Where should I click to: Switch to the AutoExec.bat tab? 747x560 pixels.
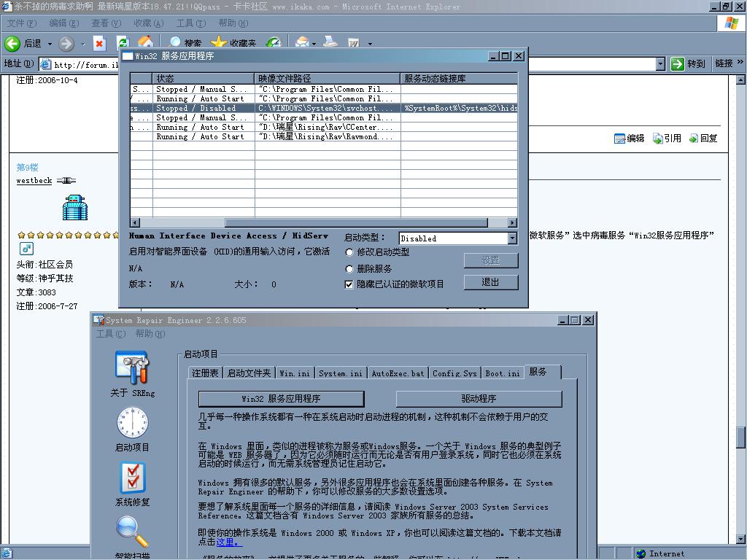point(398,373)
